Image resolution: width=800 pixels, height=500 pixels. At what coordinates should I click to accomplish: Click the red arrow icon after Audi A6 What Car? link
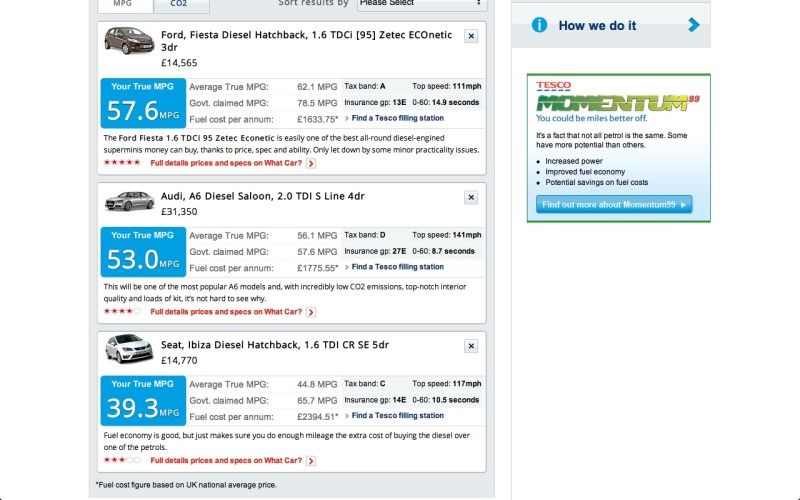pyautogui.click(x=311, y=312)
